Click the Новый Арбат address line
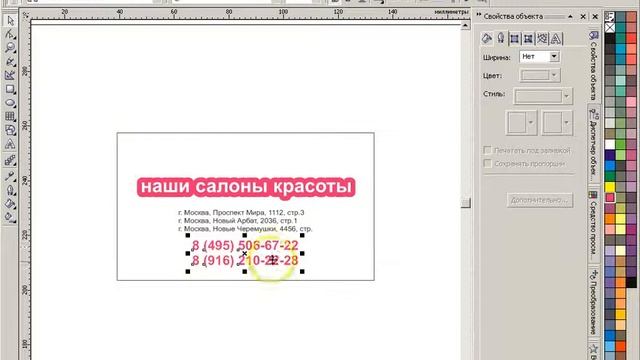 click(x=238, y=221)
